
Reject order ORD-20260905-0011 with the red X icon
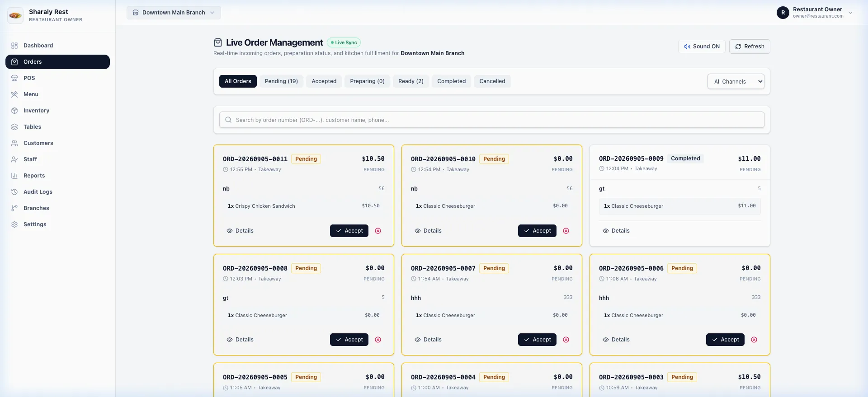click(x=378, y=231)
